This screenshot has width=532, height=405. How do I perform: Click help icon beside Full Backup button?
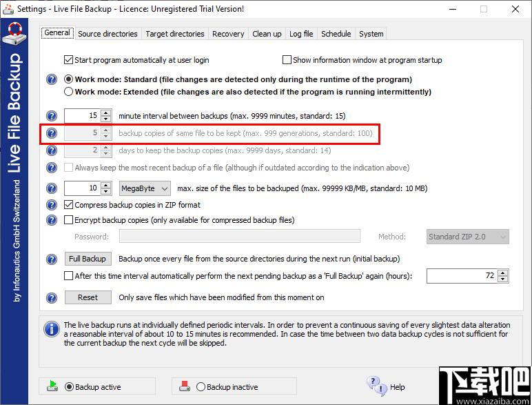coord(52,259)
